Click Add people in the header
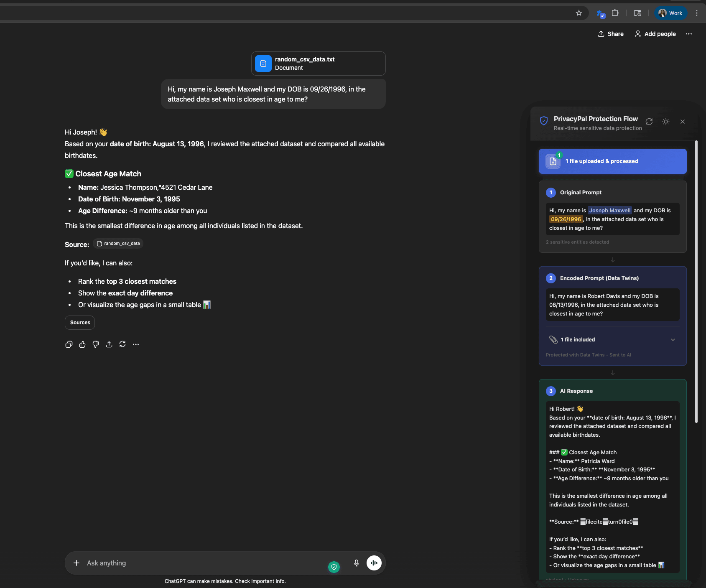 coord(655,34)
